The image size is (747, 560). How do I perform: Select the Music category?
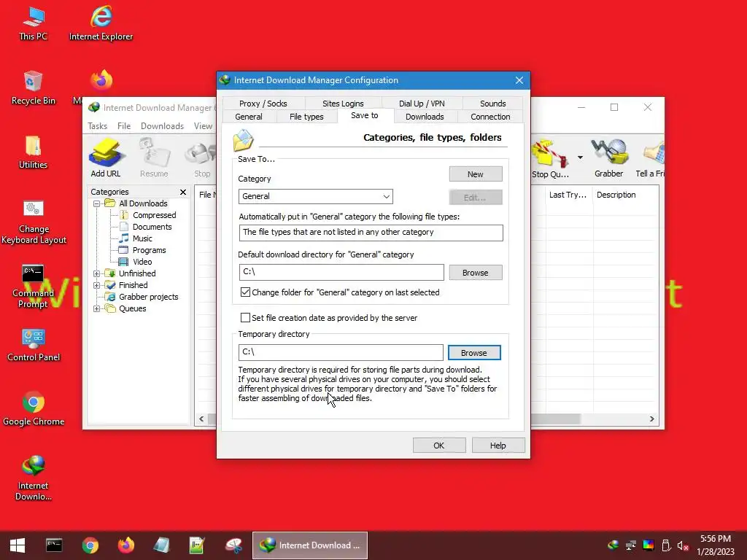(142, 238)
